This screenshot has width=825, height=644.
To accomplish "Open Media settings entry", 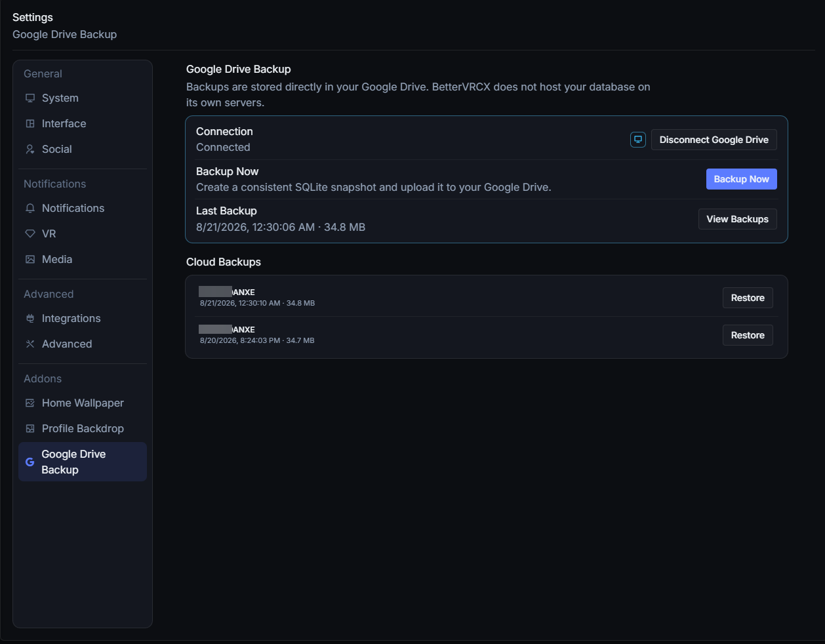I will (83, 260).
